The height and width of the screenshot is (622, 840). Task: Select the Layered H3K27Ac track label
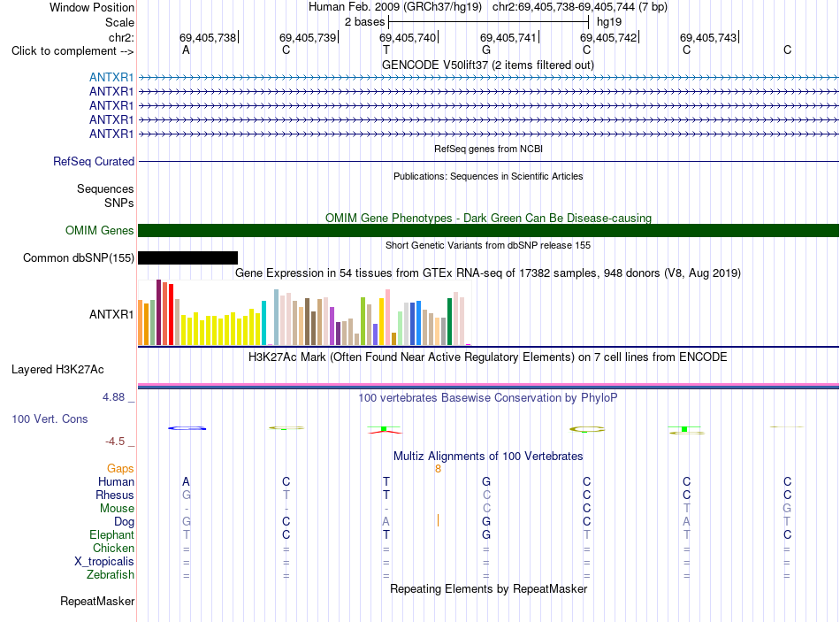pos(57,370)
